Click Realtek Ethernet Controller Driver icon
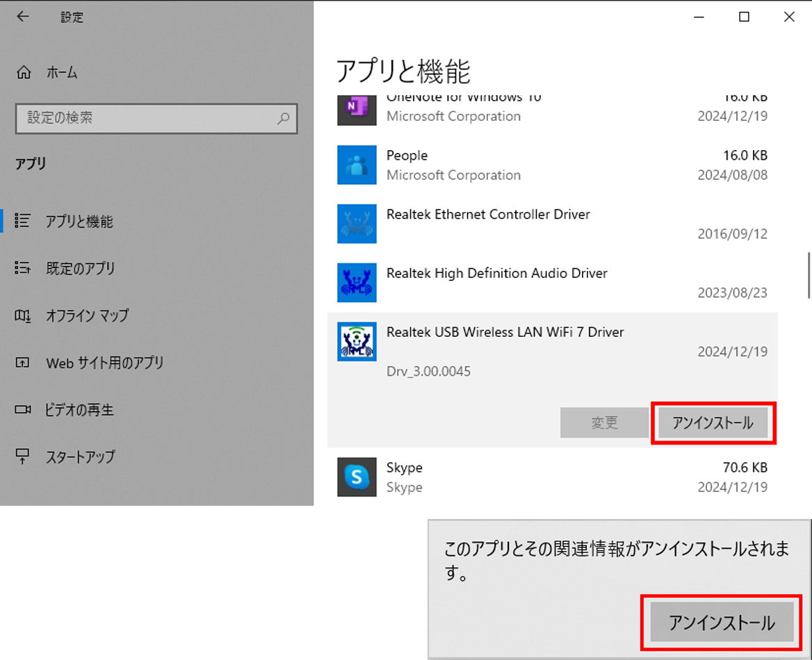 click(357, 224)
